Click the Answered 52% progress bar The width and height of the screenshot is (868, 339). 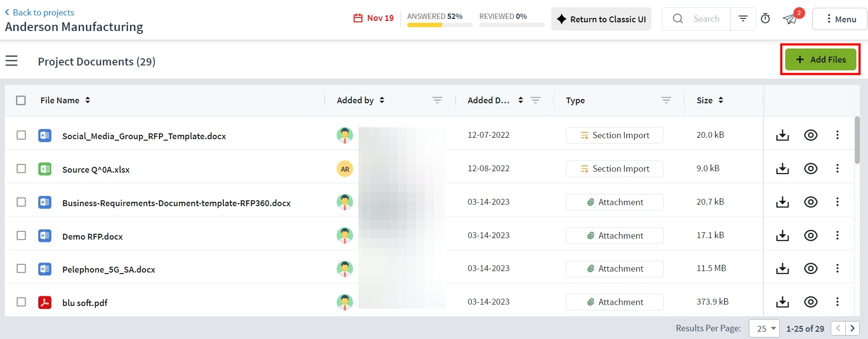pyautogui.click(x=440, y=25)
